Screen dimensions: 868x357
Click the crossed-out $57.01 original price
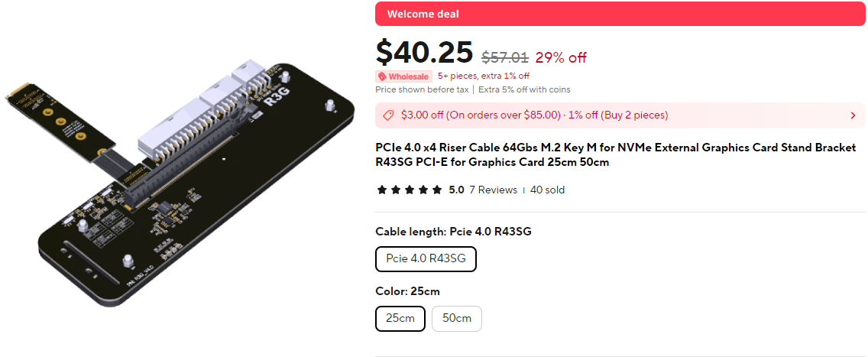pos(504,57)
